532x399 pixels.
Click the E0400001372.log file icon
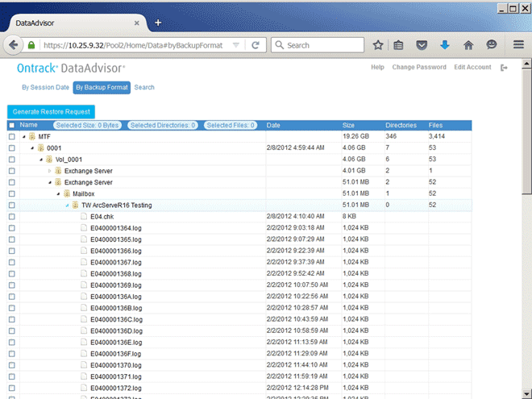pyautogui.click(x=84, y=388)
